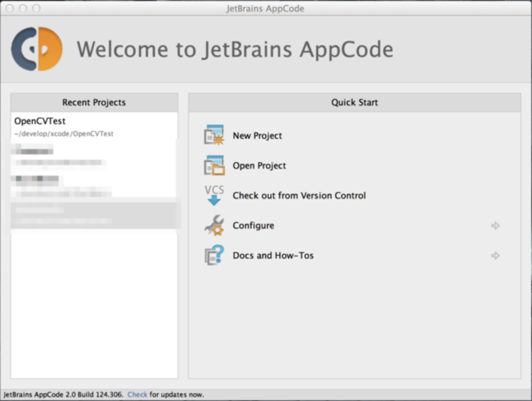Expand the Docs and How-Tos arrow
This screenshot has width=532, height=401.
[495, 255]
